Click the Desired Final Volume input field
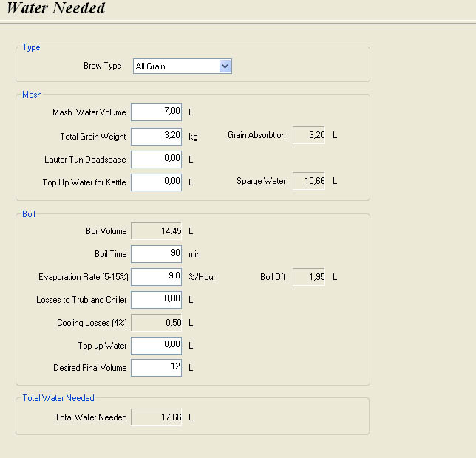The image size is (476, 458). tap(157, 368)
